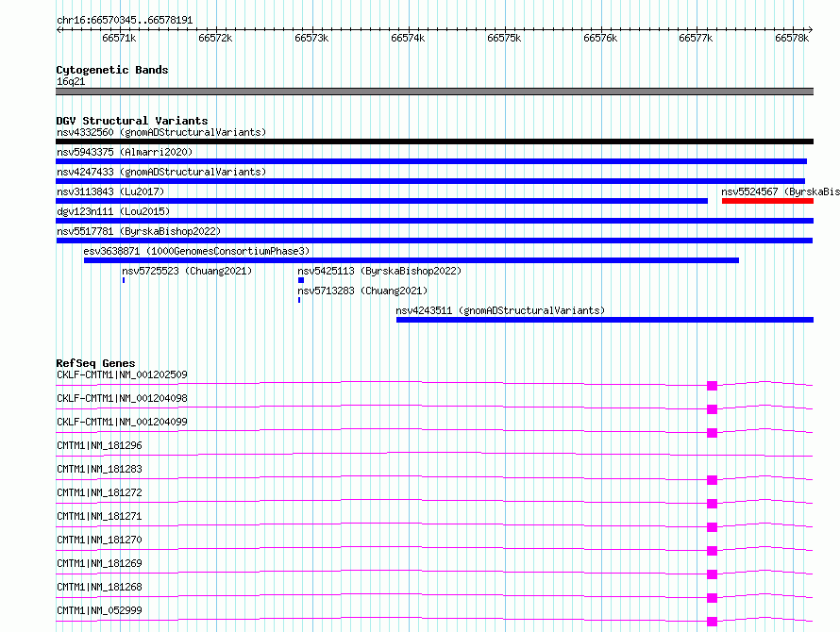
Task: Click the esv3638871 blue variant bar
Action: [412, 260]
